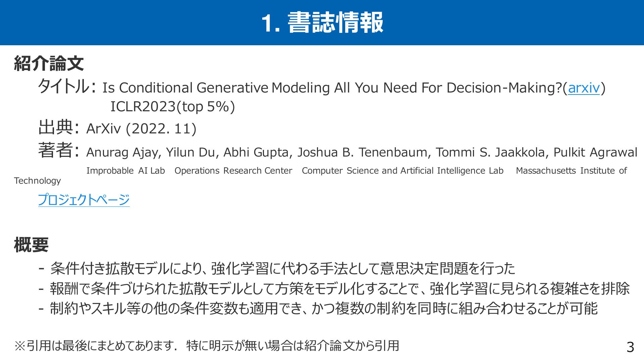The height and width of the screenshot is (362, 644).
Task: Click the Computer Science and Artificial Intelligence Lab text
Action: pos(402,171)
